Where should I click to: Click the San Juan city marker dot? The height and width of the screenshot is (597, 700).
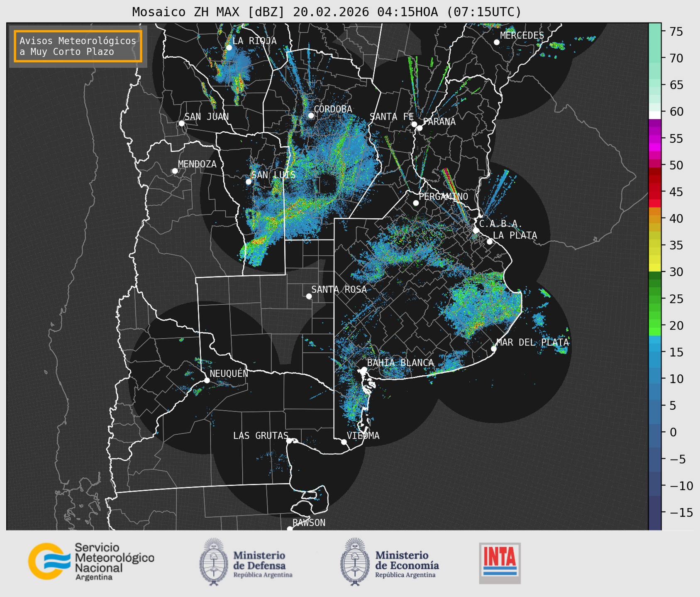[x=181, y=123]
